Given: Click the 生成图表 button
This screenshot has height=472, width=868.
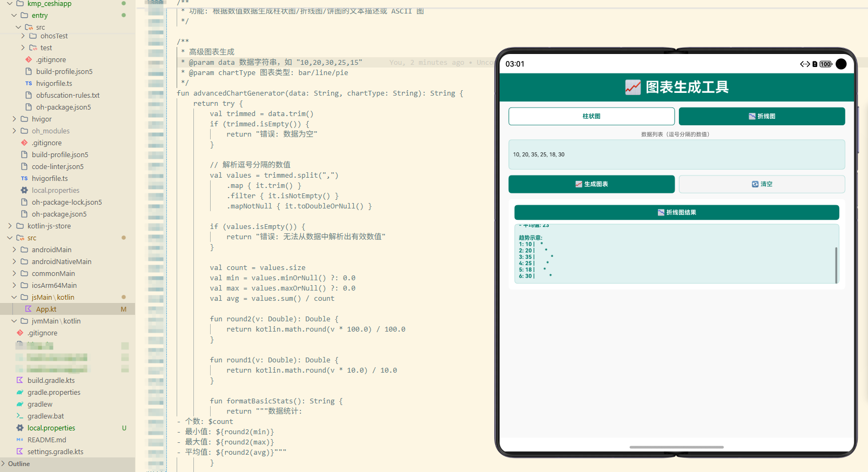Looking at the screenshot, I should coord(591,184).
